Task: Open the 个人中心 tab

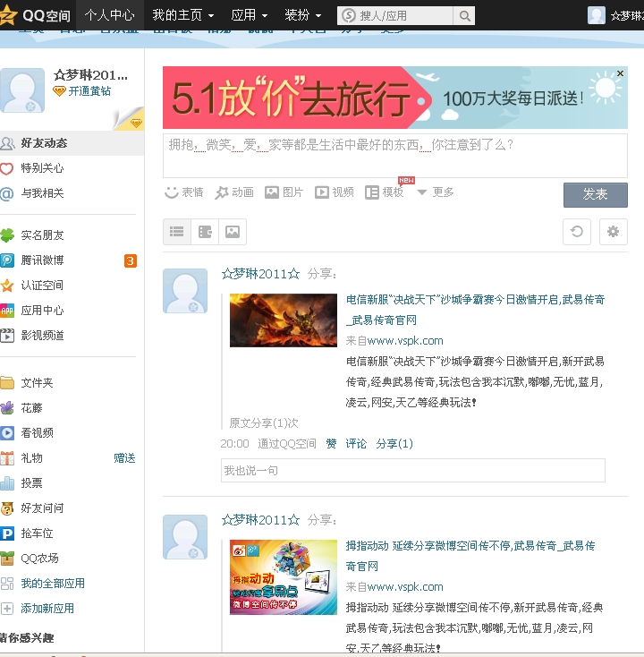Action: [x=110, y=15]
